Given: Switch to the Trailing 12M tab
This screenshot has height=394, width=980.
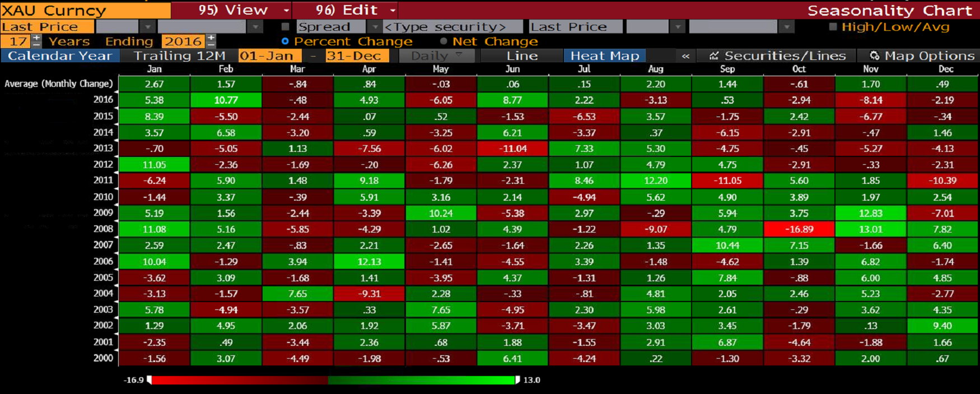Looking at the screenshot, I should click(x=179, y=55).
